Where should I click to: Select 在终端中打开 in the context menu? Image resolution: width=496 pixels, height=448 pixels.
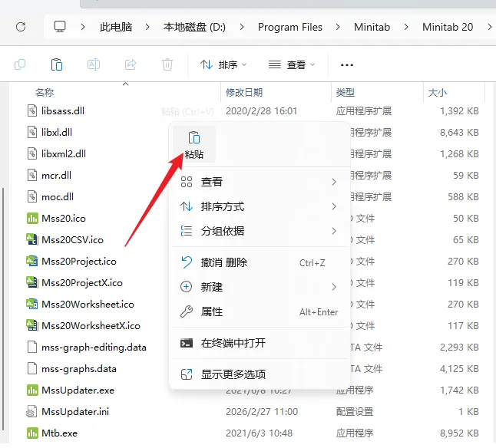260,343
